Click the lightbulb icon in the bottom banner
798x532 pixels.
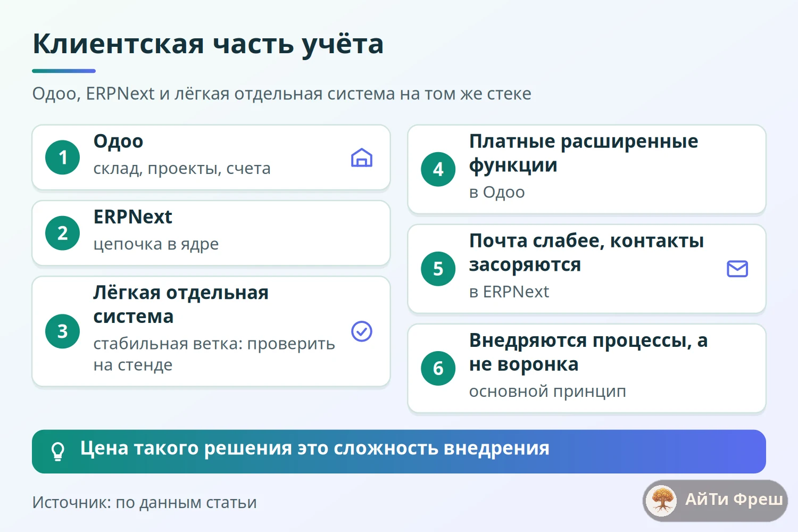click(58, 451)
